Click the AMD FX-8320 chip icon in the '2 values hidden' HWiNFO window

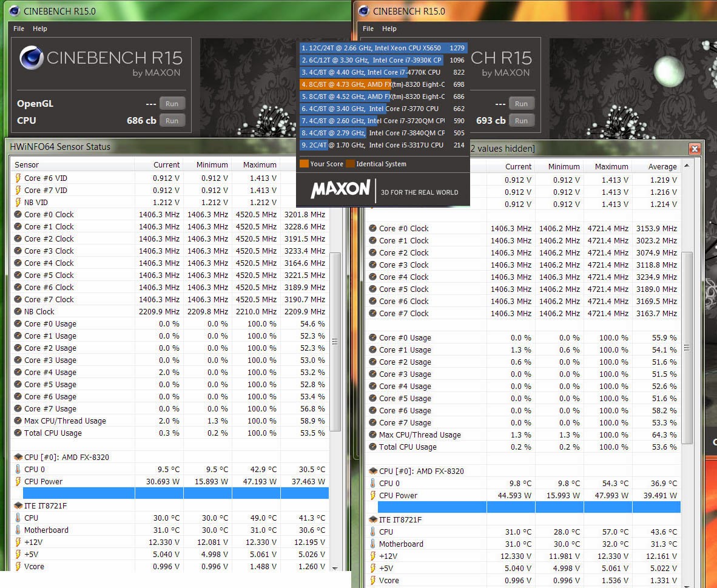373,471
